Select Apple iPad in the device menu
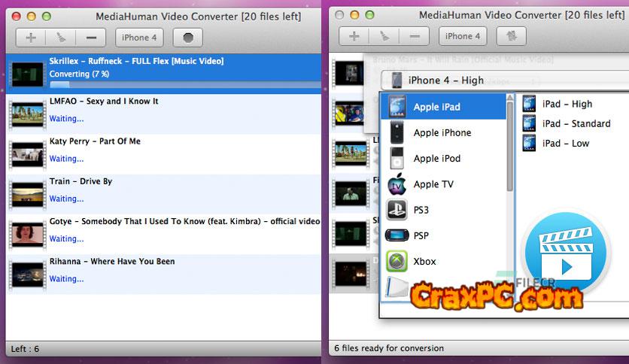The width and height of the screenshot is (629, 364). [436, 107]
